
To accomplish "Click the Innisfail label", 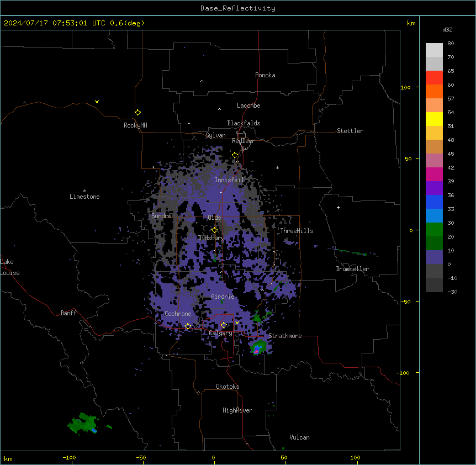I will pyautogui.click(x=229, y=180).
